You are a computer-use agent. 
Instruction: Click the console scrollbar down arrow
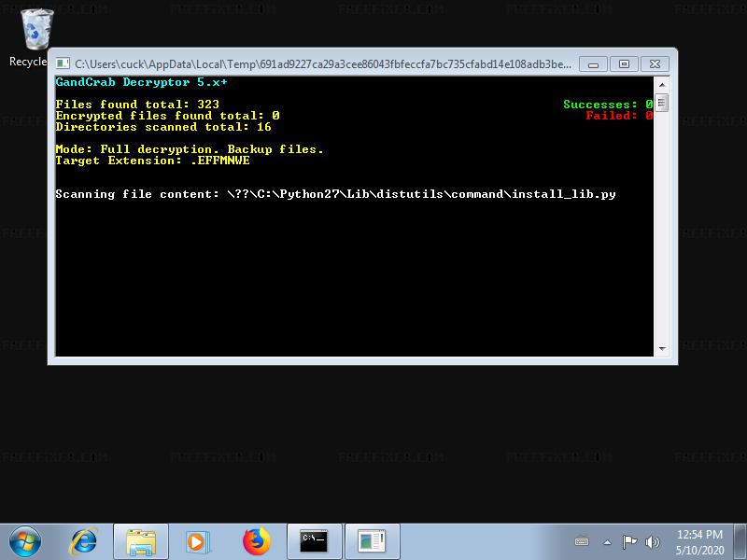pyautogui.click(x=662, y=348)
